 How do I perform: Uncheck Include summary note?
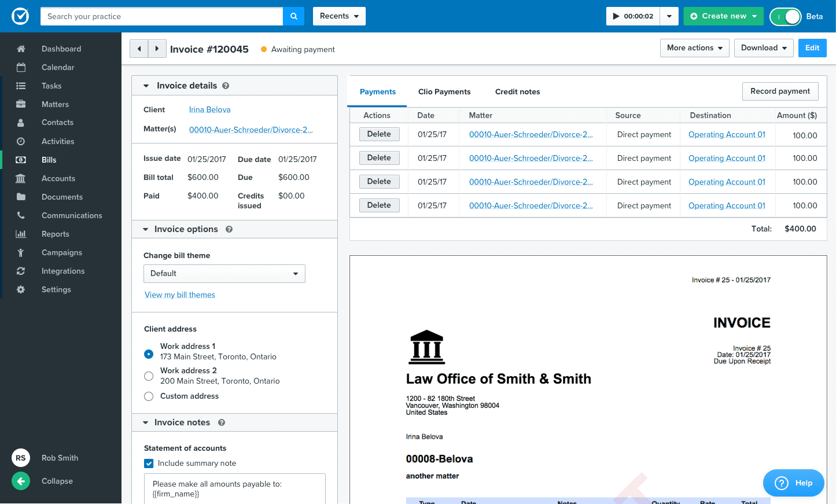149,463
